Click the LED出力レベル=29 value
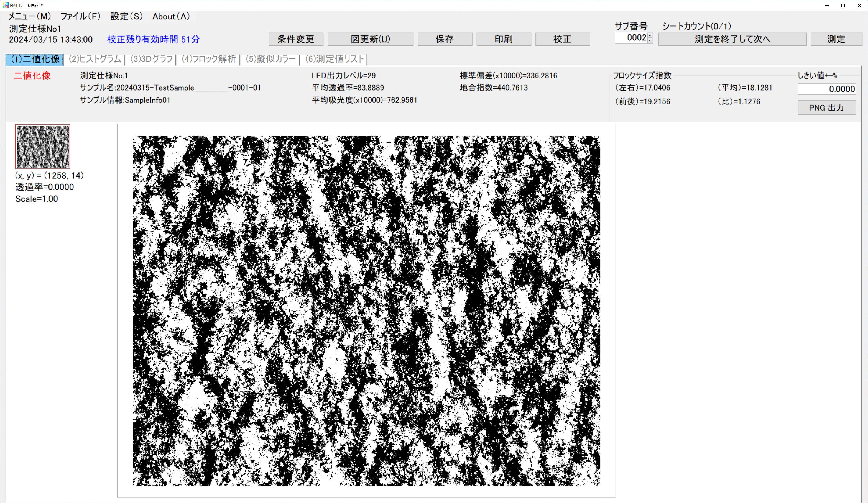Image resolution: width=868 pixels, height=503 pixels. tap(344, 75)
